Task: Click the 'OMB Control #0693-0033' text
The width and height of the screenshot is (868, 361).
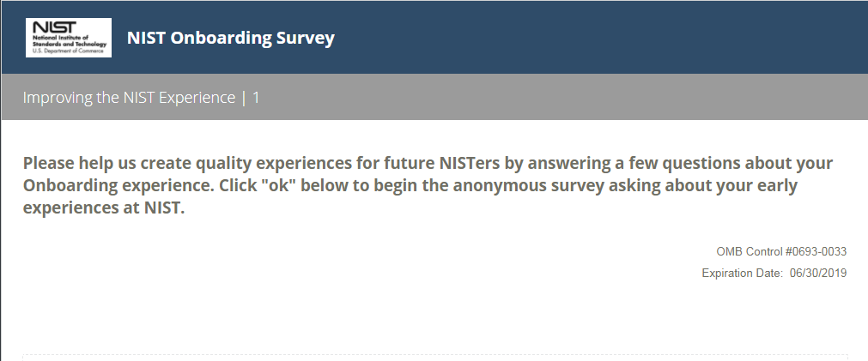Action: [x=782, y=252]
